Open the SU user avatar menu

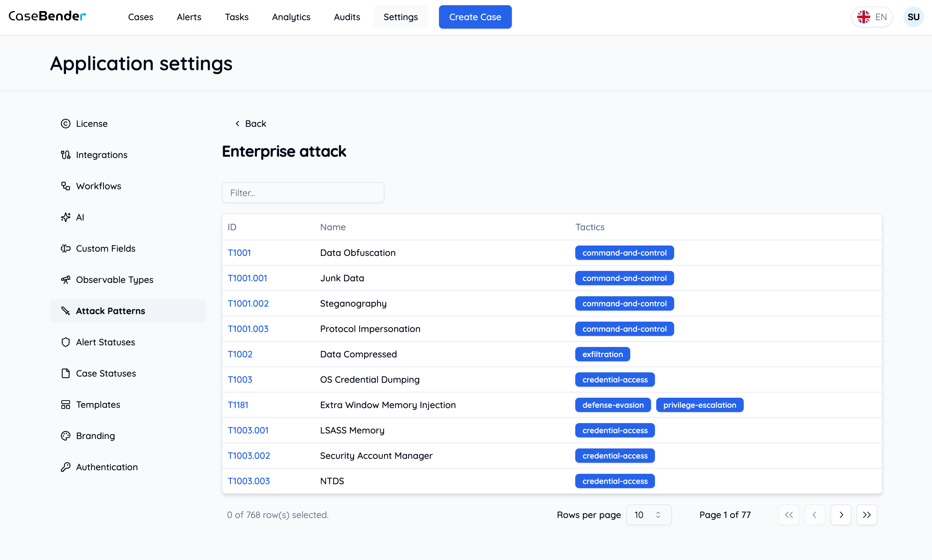point(913,17)
